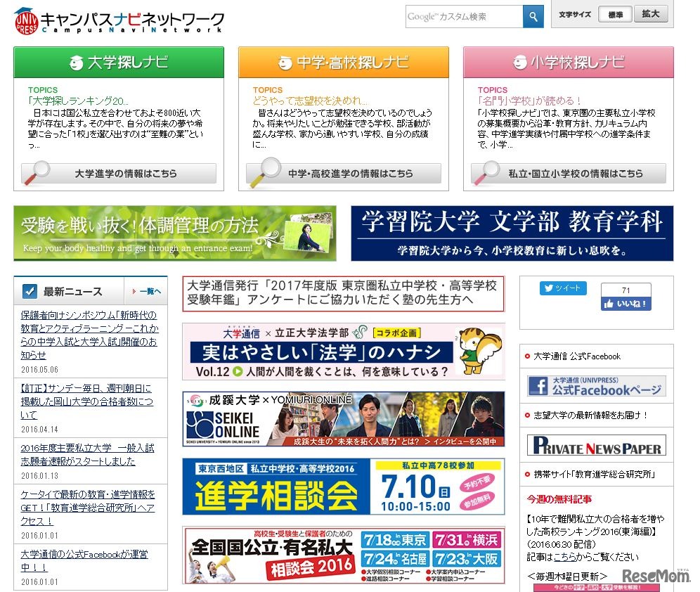
Task: Open topic どうやって志望校を決めれ...
Action: [310, 101]
